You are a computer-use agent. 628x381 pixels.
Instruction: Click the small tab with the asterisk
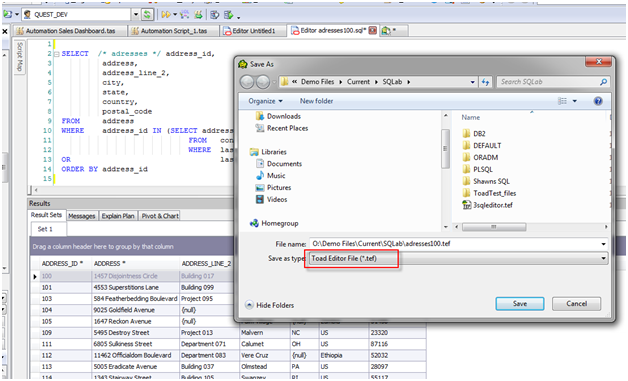click(x=393, y=31)
